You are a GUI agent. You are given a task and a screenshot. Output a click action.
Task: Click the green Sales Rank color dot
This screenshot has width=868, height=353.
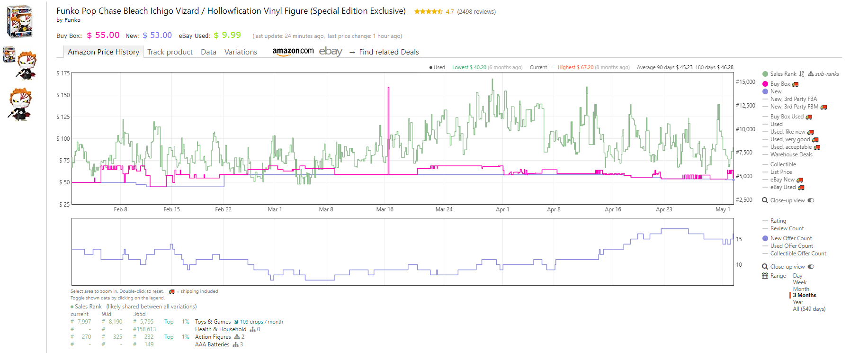coord(765,74)
